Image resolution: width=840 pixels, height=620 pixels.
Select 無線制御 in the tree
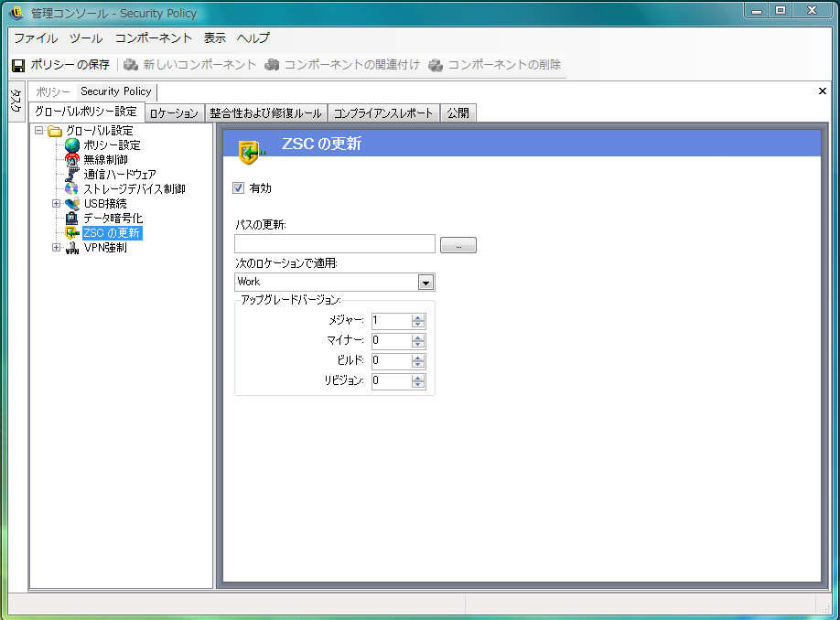point(105,159)
